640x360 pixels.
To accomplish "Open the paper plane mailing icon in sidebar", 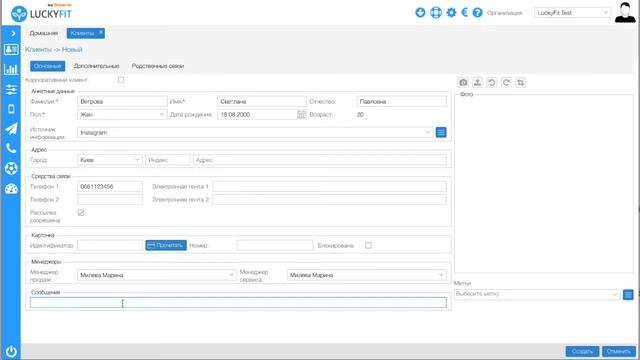I will (11, 129).
